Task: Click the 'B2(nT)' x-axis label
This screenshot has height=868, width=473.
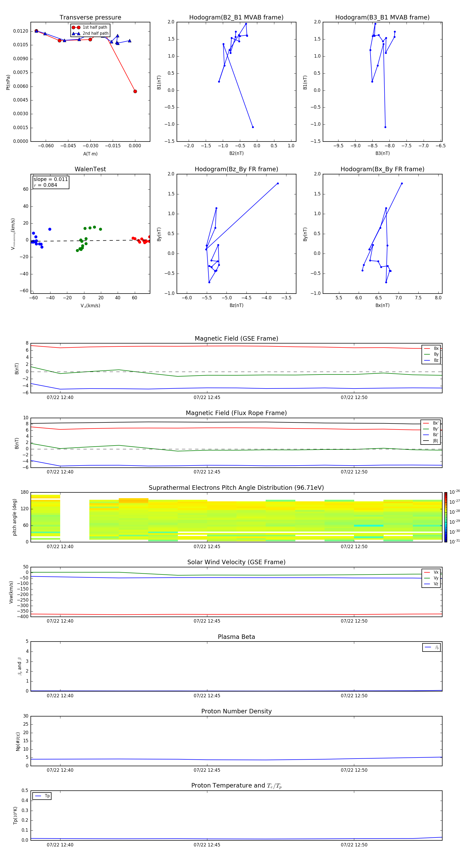Action: 236,153
